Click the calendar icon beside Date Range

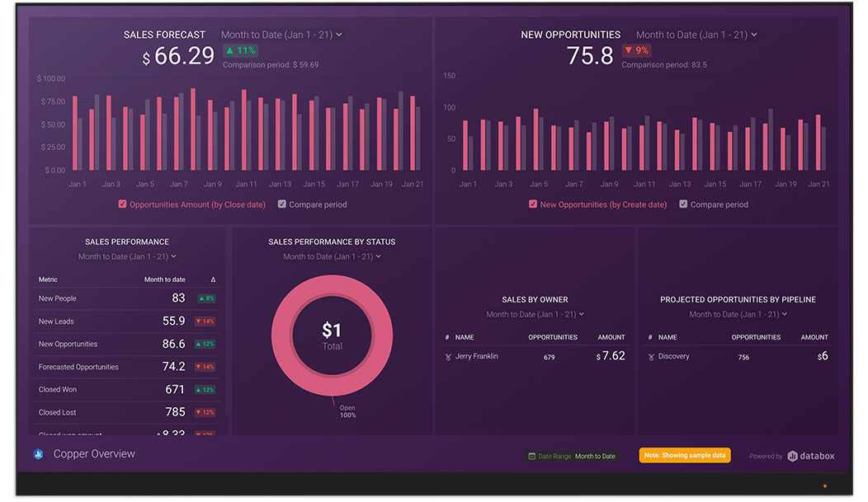[532, 456]
